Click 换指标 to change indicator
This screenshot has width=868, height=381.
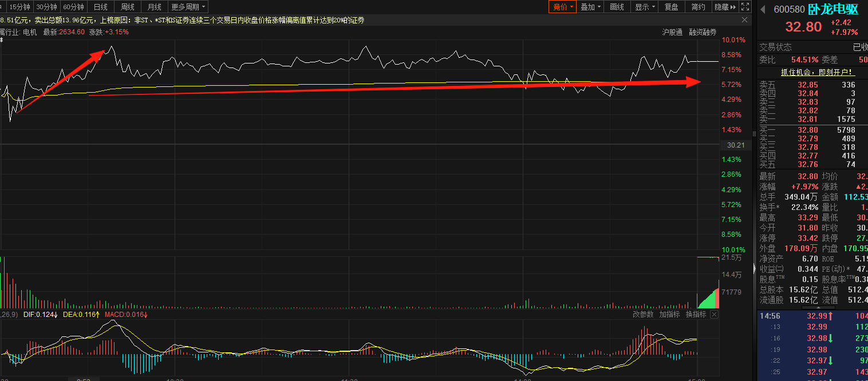696,315
